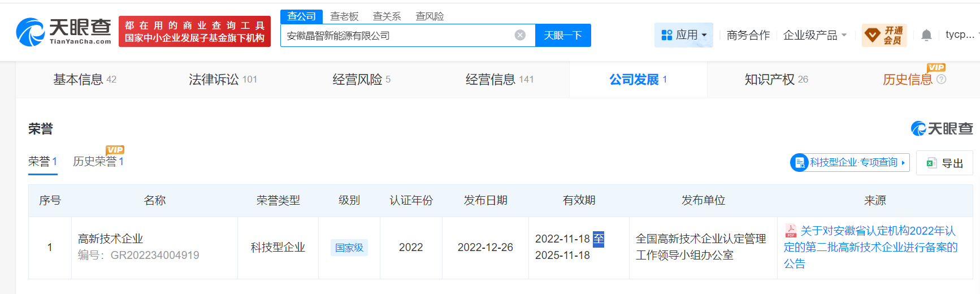Click the TianYanCha logo

click(63, 32)
